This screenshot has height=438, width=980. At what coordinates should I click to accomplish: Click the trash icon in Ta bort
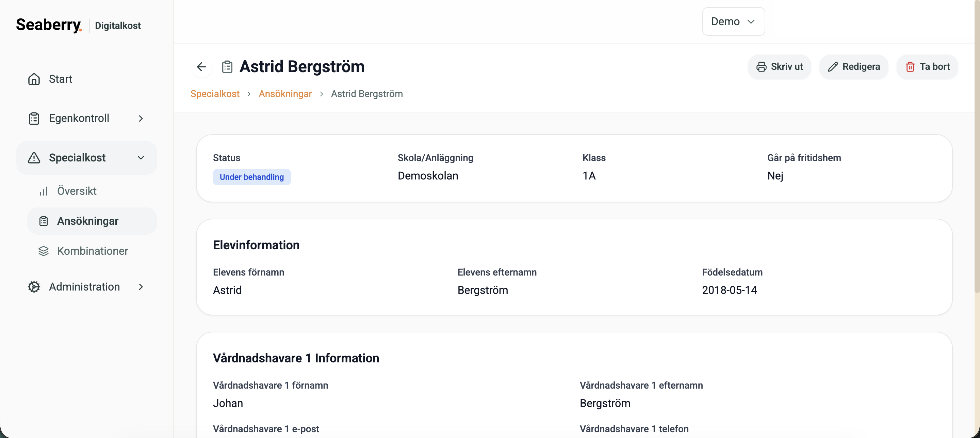click(910, 67)
